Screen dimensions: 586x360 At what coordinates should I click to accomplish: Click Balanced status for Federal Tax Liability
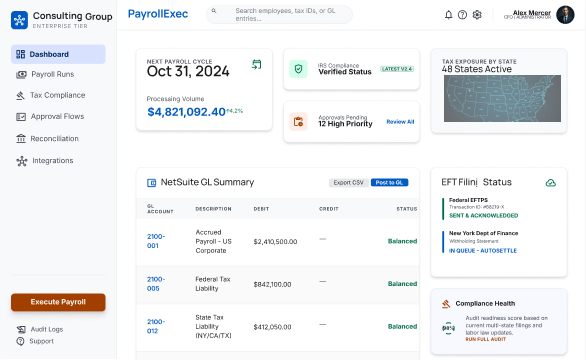tap(403, 284)
